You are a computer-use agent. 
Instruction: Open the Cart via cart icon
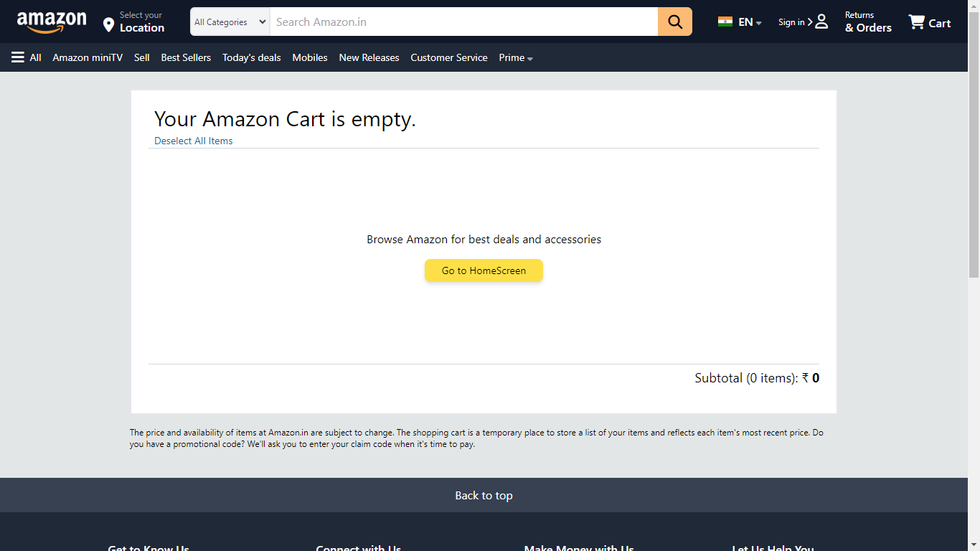tap(917, 22)
